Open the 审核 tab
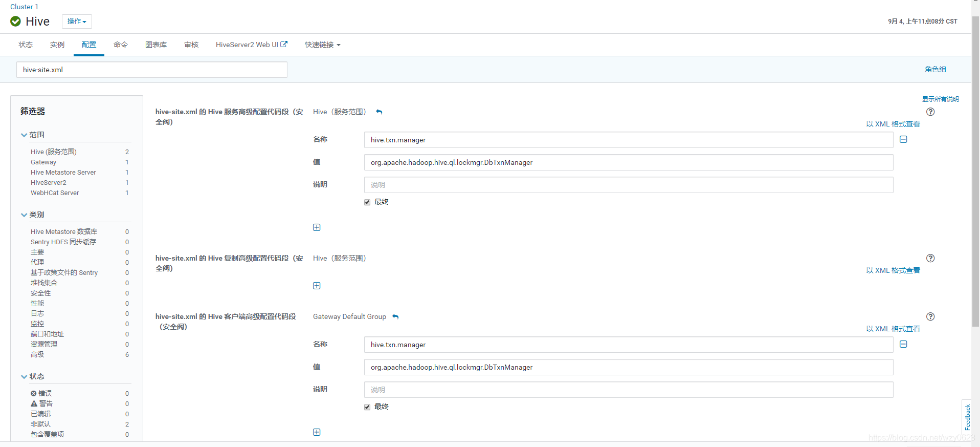The image size is (980, 447). pyautogui.click(x=191, y=45)
